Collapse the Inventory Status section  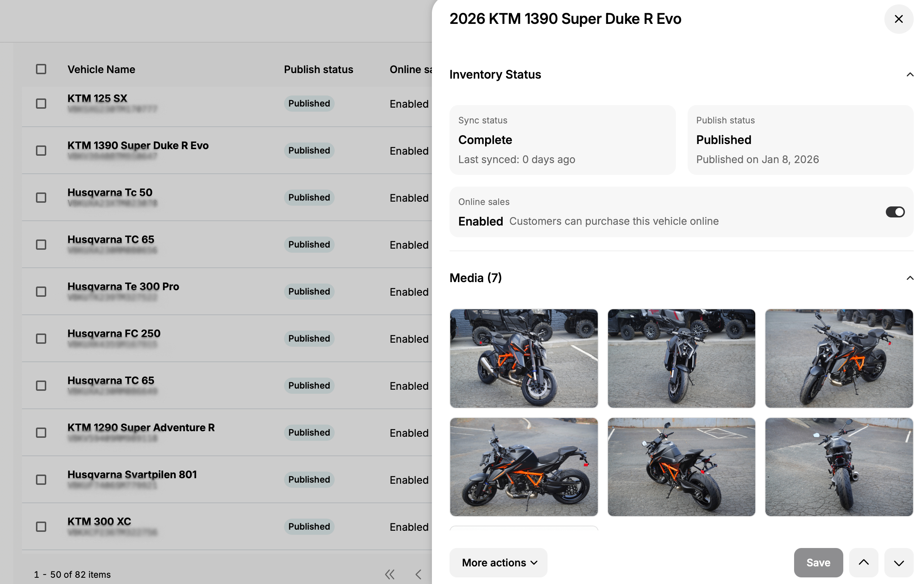(x=909, y=75)
